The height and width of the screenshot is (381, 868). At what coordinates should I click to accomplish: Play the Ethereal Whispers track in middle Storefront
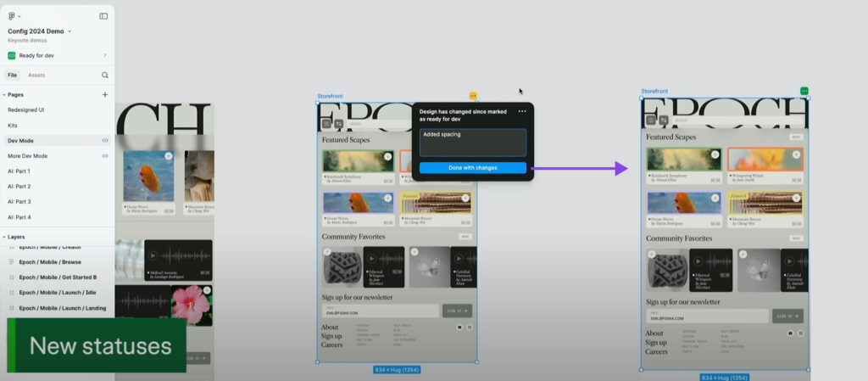tap(371, 259)
